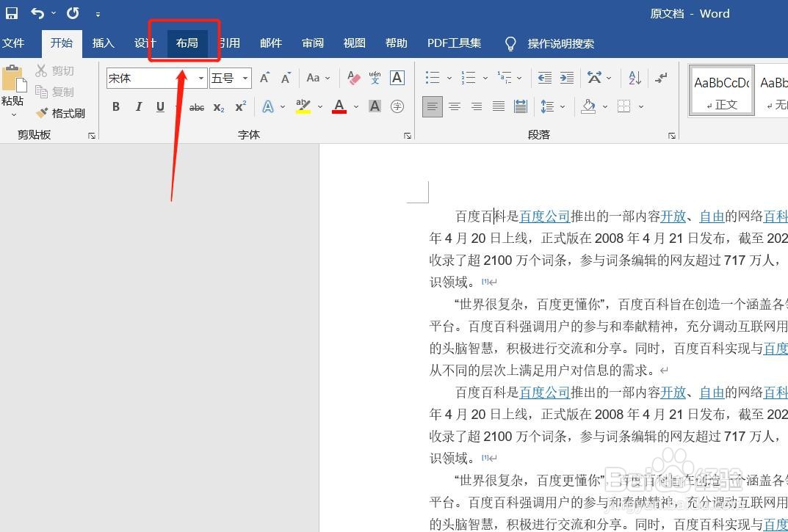This screenshot has height=532, width=788.
Task: Open the 剪贴板 dialog launcher
Action: coord(92,136)
